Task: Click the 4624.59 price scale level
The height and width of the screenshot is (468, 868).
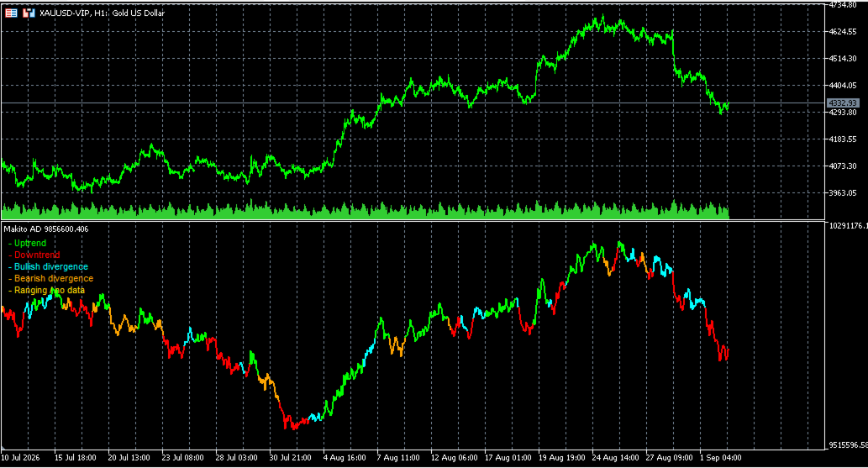Action: coord(843,32)
